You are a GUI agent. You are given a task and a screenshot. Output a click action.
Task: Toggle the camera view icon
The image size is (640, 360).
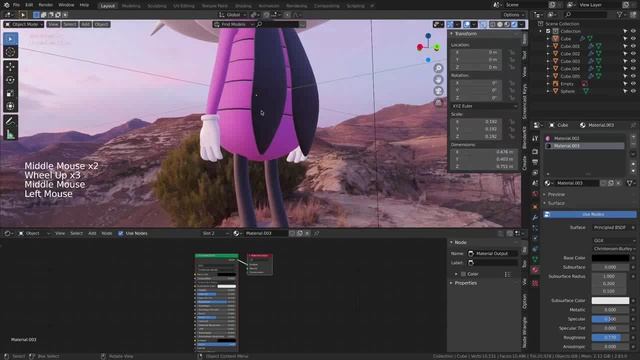click(x=438, y=91)
